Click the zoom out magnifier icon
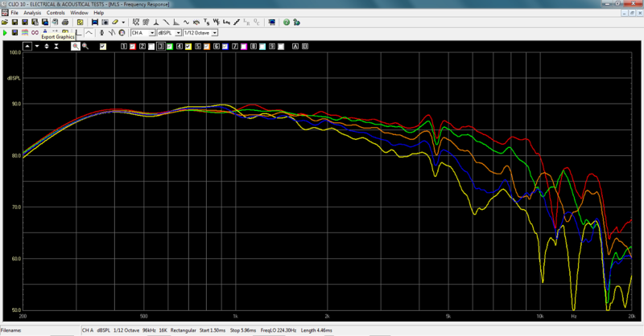 pos(85,47)
